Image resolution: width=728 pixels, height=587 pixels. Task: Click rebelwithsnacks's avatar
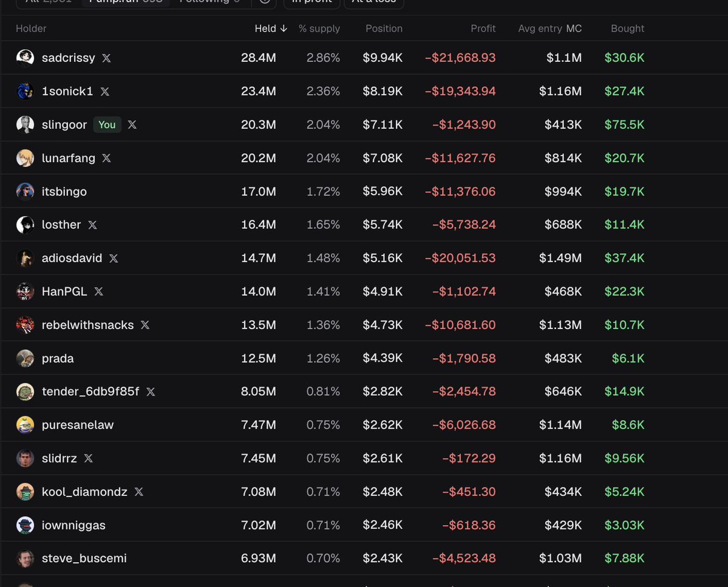pos(25,325)
